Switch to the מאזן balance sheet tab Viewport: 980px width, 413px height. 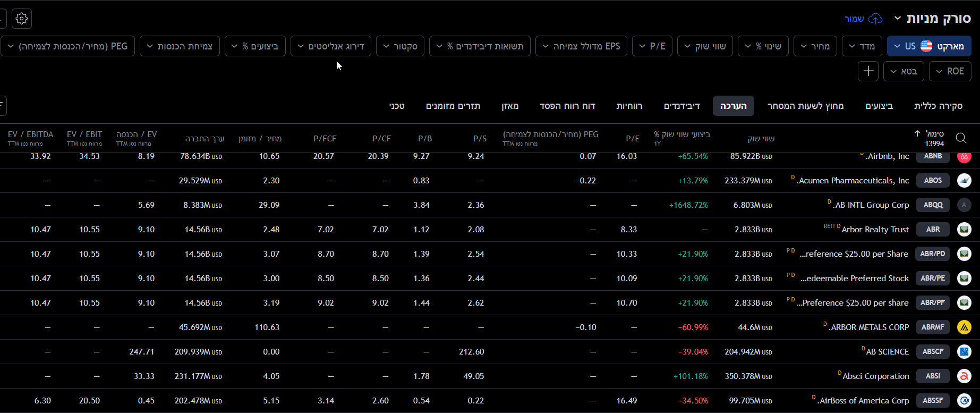point(510,106)
